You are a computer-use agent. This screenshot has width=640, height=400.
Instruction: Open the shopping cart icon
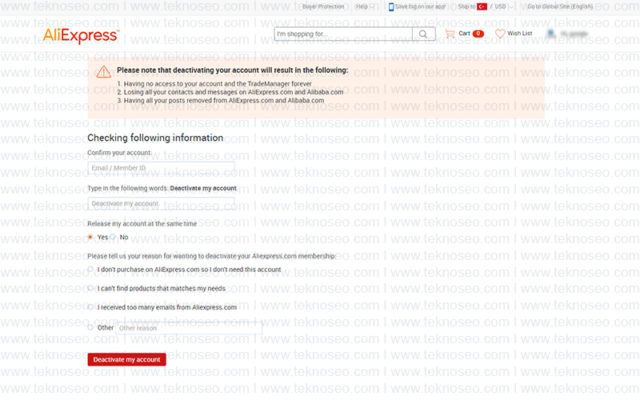(x=450, y=34)
